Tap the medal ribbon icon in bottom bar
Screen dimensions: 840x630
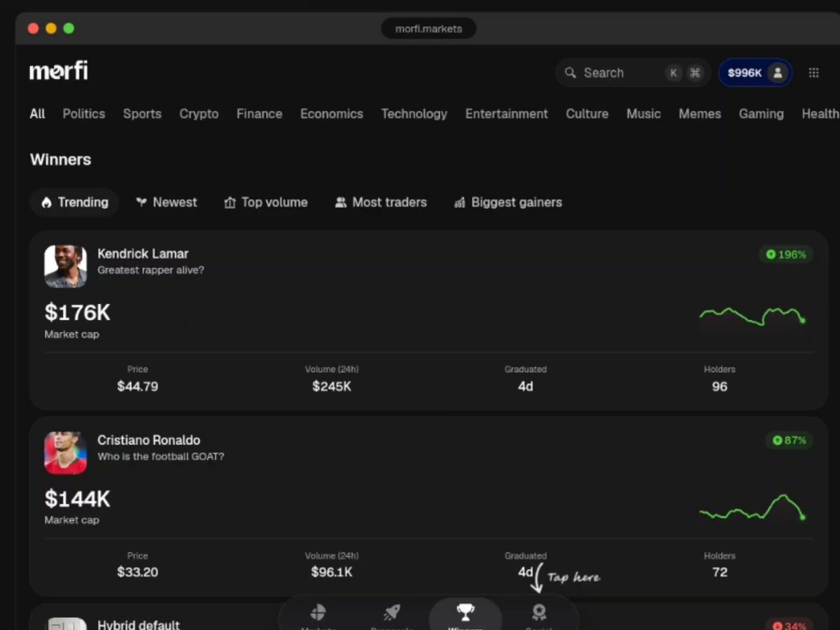click(x=539, y=613)
